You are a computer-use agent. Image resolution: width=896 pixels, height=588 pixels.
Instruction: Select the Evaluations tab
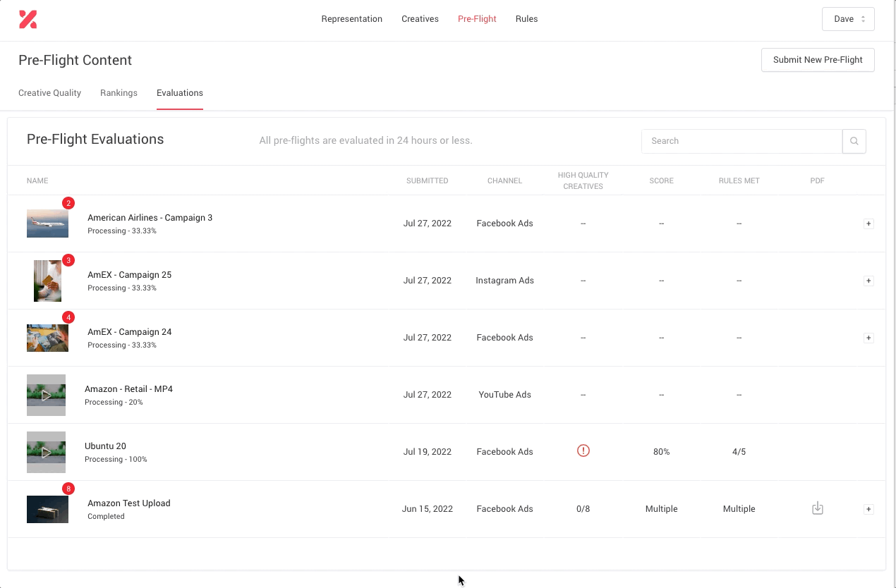pyautogui.click(x=180, y=93)
